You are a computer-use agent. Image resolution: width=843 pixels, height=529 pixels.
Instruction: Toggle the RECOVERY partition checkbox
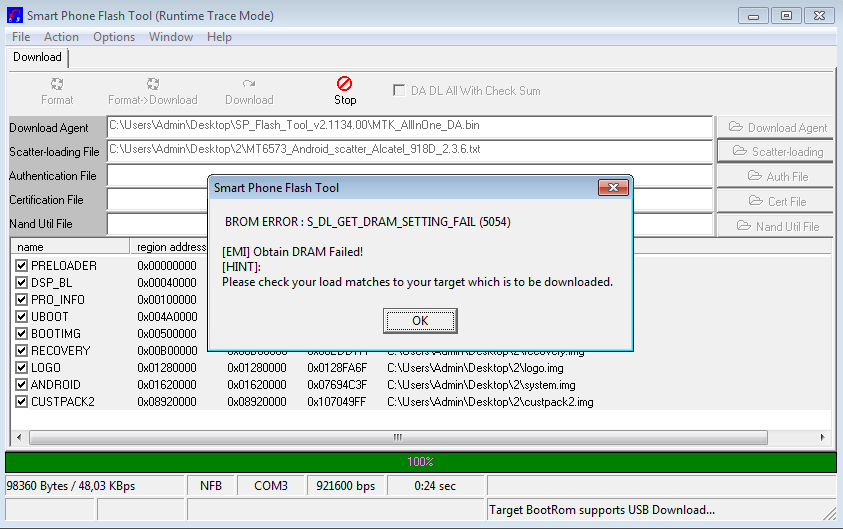pyautogui.click(x=22, y=351)
